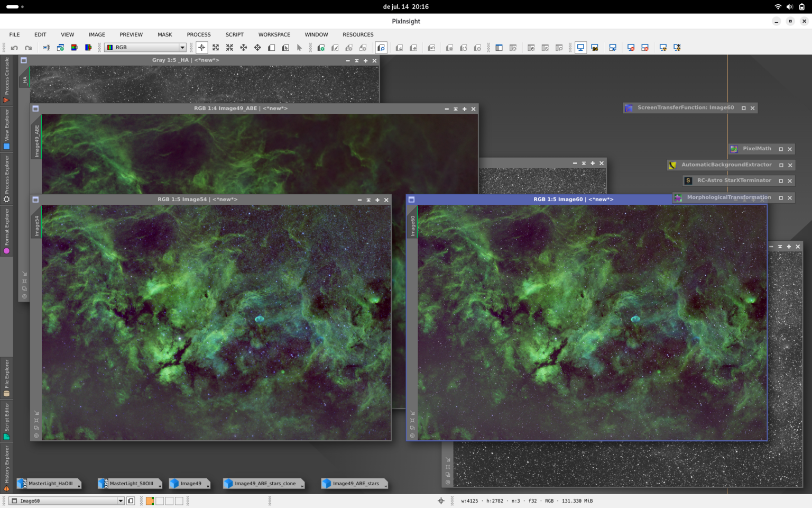Open the system volume indicator
The height and width of the screenshot is (508, 812).
(789, 7)
